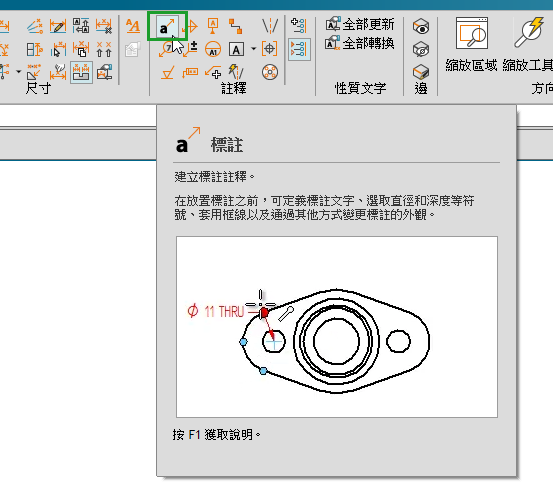
Task: Select the Balloon annotation tool
Action: [167, 49]
